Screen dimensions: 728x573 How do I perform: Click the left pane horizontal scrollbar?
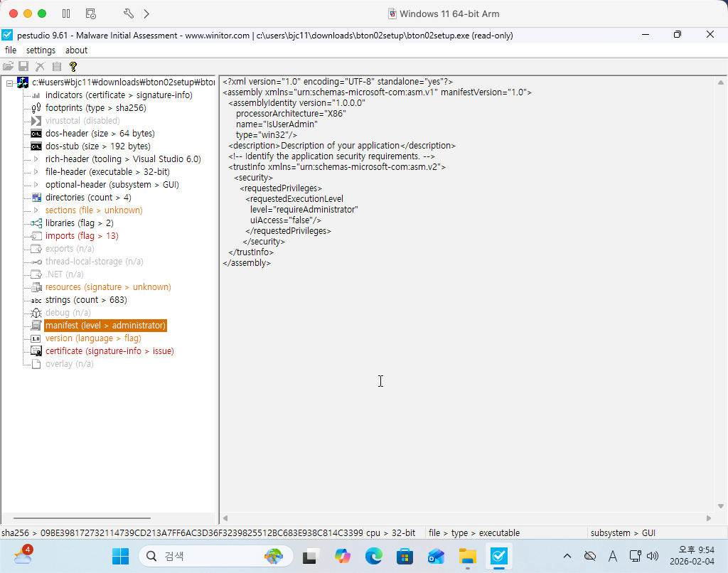pyautogui.click(x=82, y=519)
